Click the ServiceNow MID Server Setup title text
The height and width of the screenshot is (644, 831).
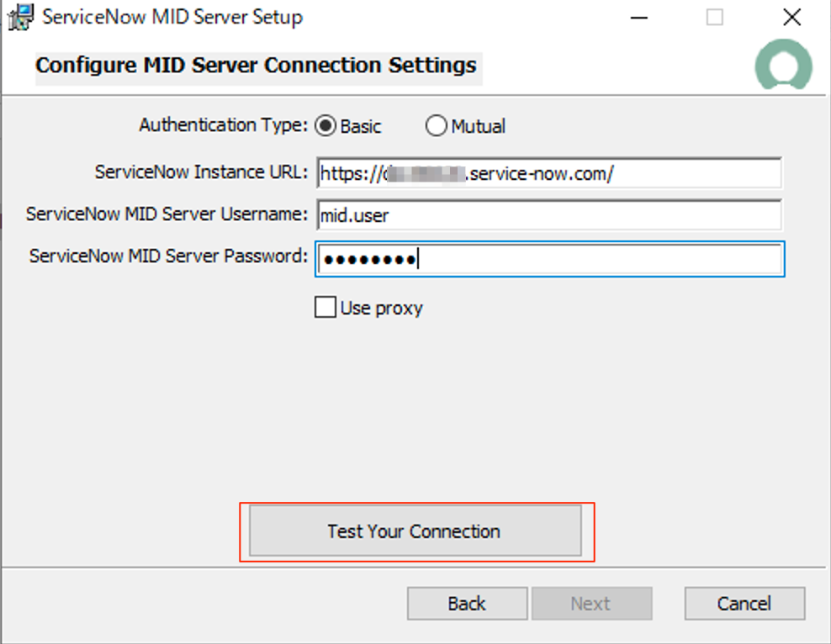tap(174, 17)
